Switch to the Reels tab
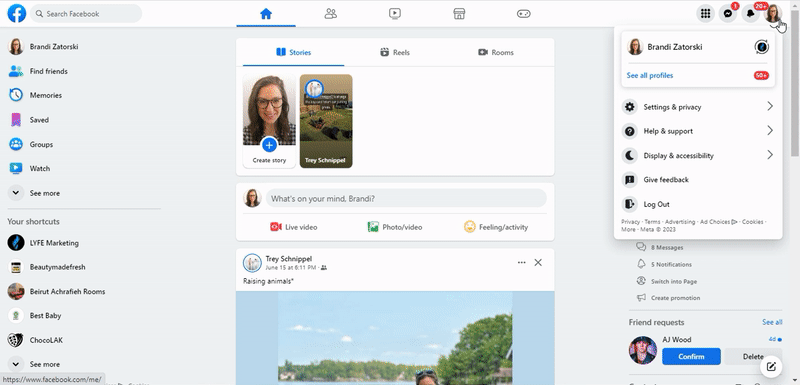This screenshot has width=800, height=385. [395, 53]
